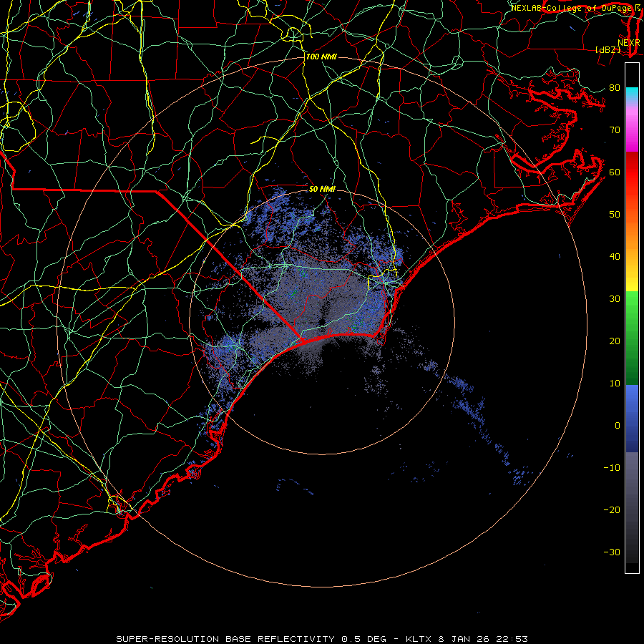Click the 70 value on reflectivity scale
Viewport: 644px width, 644px height.
(x=615, y=130)
